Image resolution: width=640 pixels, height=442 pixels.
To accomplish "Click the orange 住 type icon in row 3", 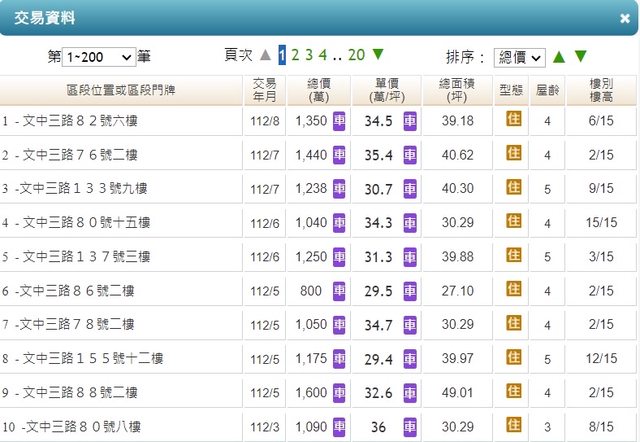I will tap(514, 187).
